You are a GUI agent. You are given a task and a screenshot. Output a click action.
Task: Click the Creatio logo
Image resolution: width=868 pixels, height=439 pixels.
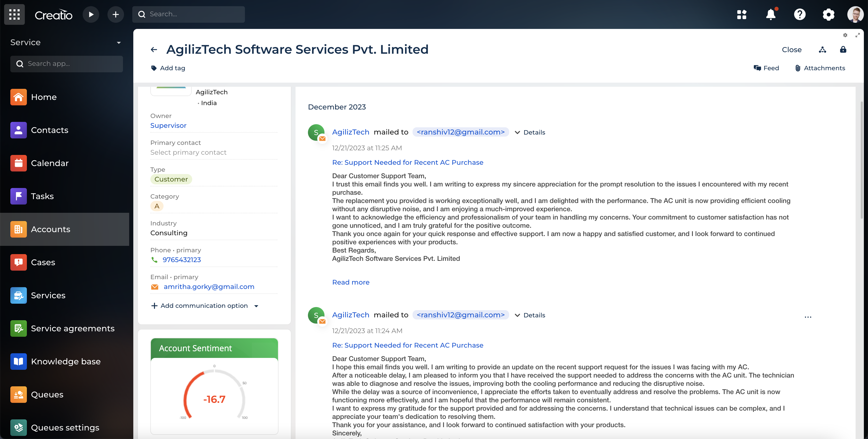coord(53,14)
